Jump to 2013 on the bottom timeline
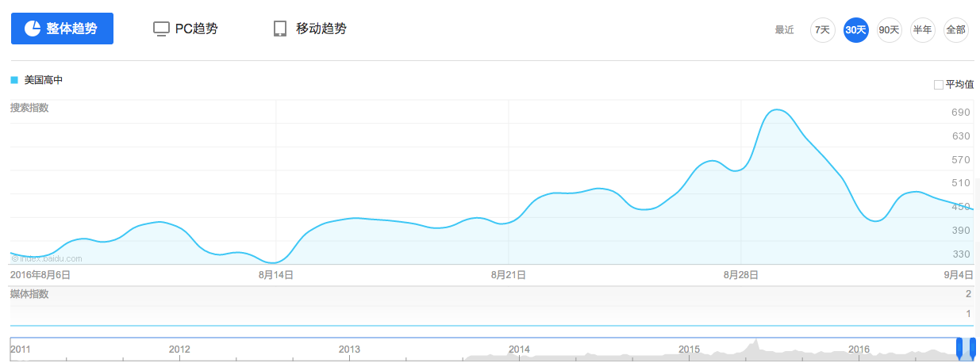 coord(349,349)
